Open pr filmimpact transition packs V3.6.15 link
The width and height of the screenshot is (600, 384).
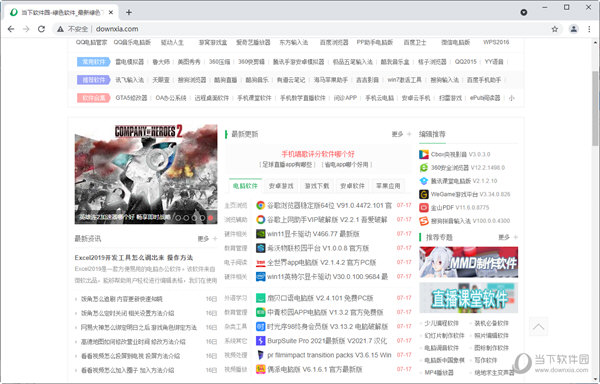click(329, 355)
